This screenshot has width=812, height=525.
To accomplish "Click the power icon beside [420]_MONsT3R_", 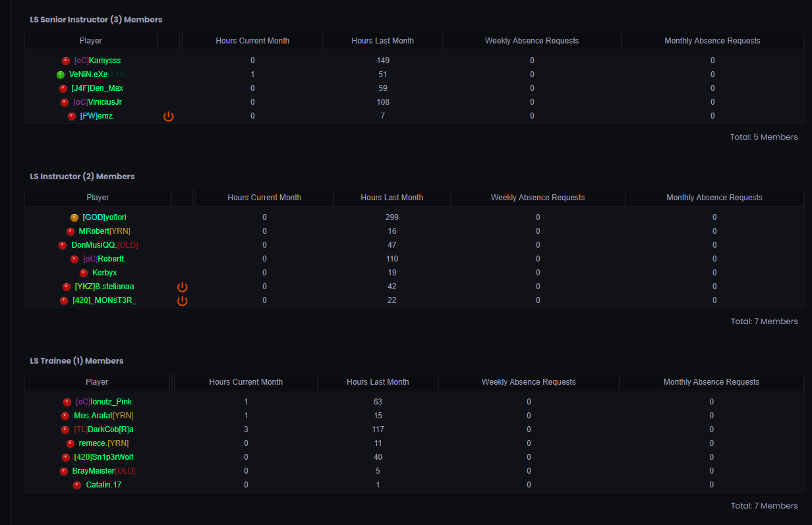I will coord(183,301).
